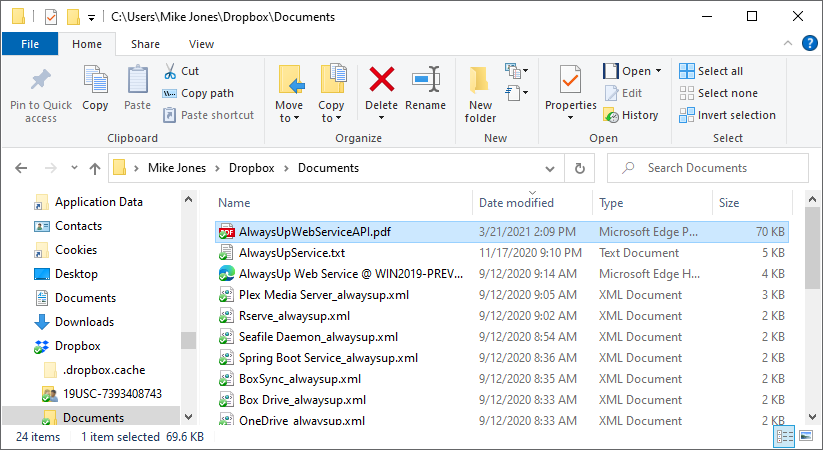
Task: Switch to details view layout icon
Action: (785, 436)
